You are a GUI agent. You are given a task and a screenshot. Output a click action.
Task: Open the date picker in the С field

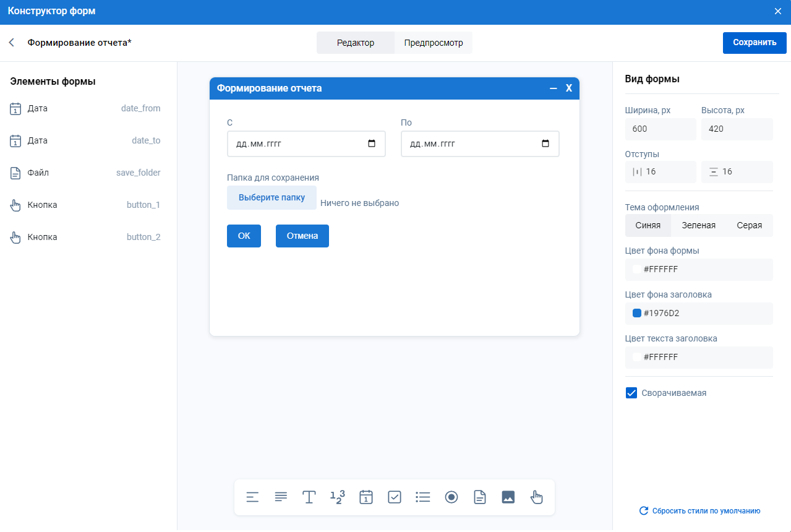tap(372, 144)
